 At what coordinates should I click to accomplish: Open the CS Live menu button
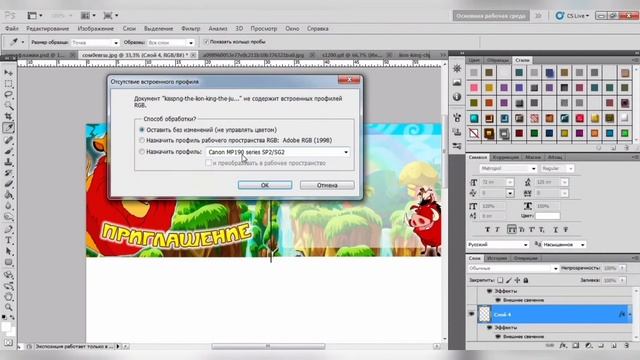coord(572,16)
